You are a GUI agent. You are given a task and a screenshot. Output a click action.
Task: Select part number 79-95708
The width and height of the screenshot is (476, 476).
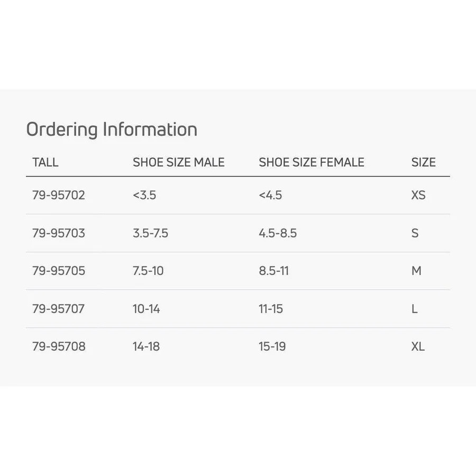click(59, 346)
